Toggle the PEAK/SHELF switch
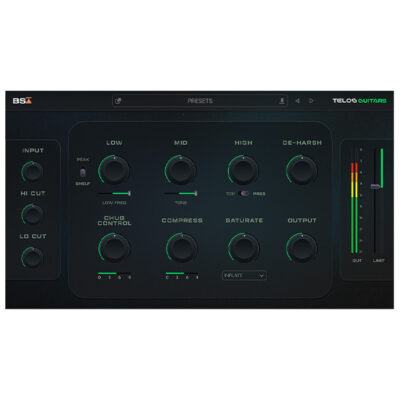 pyautogui.click(x=83, y=172)
